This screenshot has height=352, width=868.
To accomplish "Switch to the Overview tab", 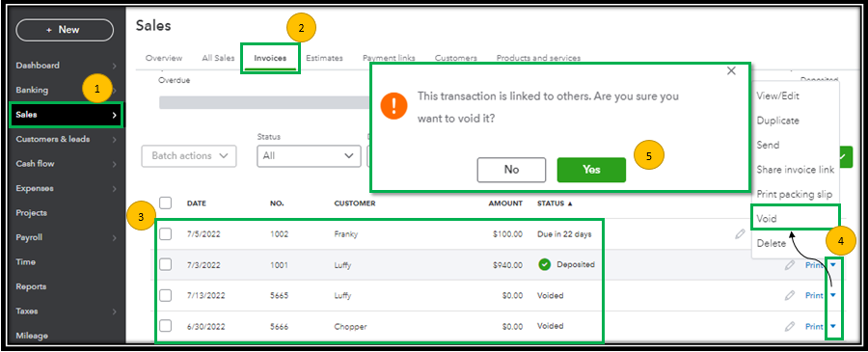I will [164, 58].
